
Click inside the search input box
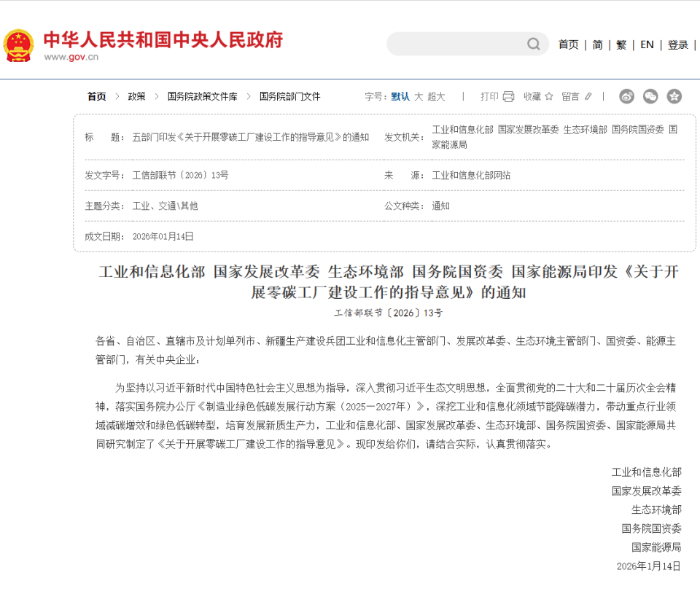[x=459, y=44]
